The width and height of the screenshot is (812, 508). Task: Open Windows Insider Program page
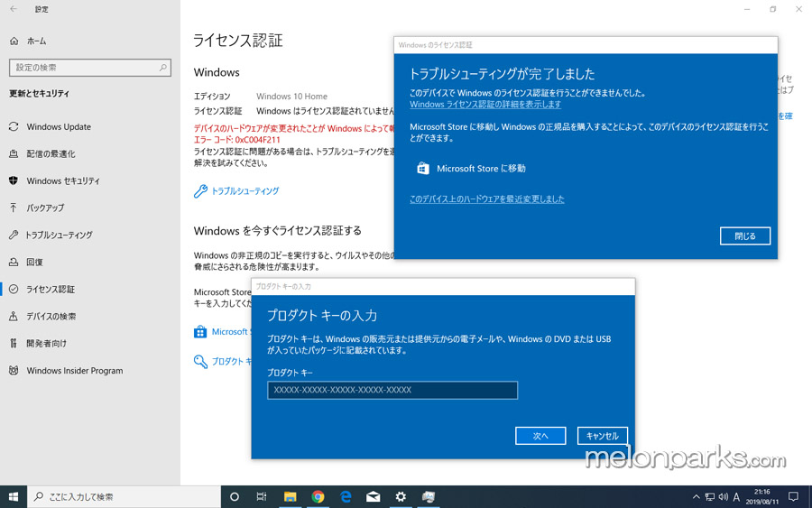[x=75, y=371]
